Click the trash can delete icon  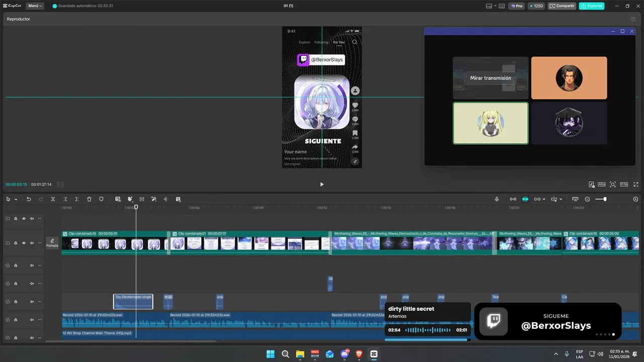tap(89, 199)
